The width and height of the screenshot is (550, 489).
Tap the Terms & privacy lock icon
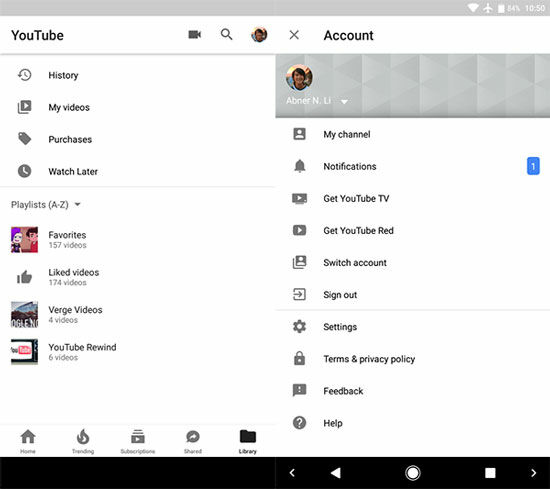pos(299,358)
